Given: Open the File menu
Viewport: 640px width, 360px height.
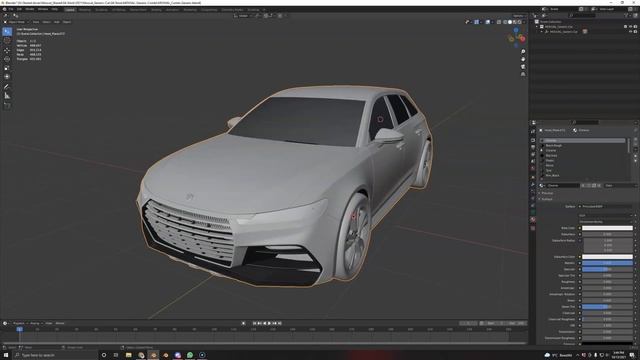Looking at the screenshot, I should (x=11, y=9).
